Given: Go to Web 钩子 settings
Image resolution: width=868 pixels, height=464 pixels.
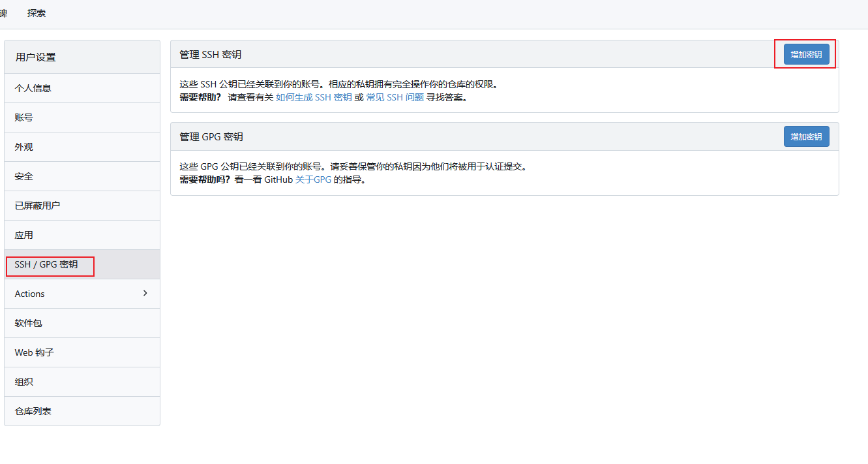Looking at the screenshot, I should 35,352.
